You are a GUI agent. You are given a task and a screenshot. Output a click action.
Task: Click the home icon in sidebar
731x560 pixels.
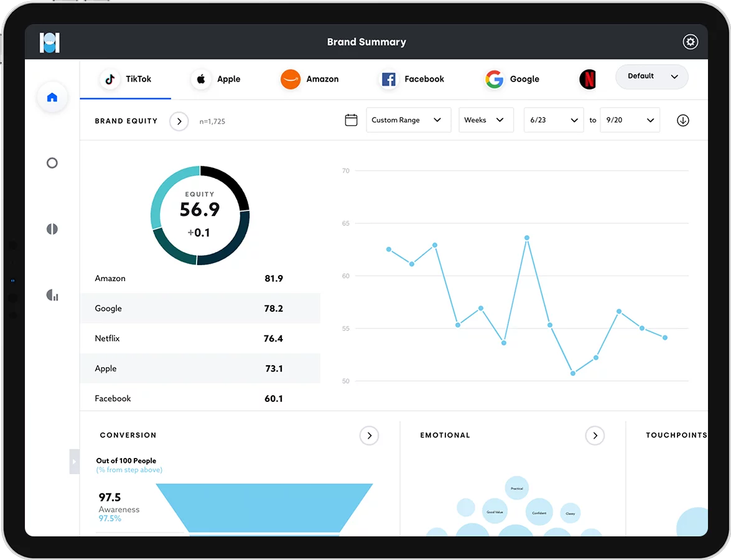click(x=52, y=98)
